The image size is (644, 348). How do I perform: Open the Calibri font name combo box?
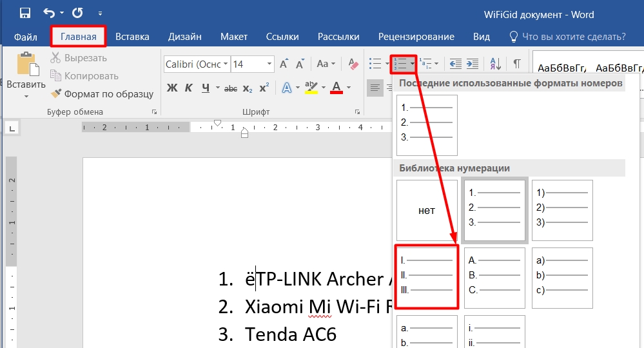tap(197, 64)
